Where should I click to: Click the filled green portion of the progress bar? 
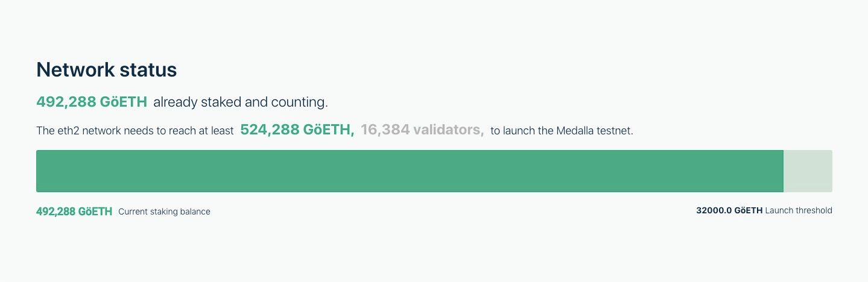click(x=409, y=171)
